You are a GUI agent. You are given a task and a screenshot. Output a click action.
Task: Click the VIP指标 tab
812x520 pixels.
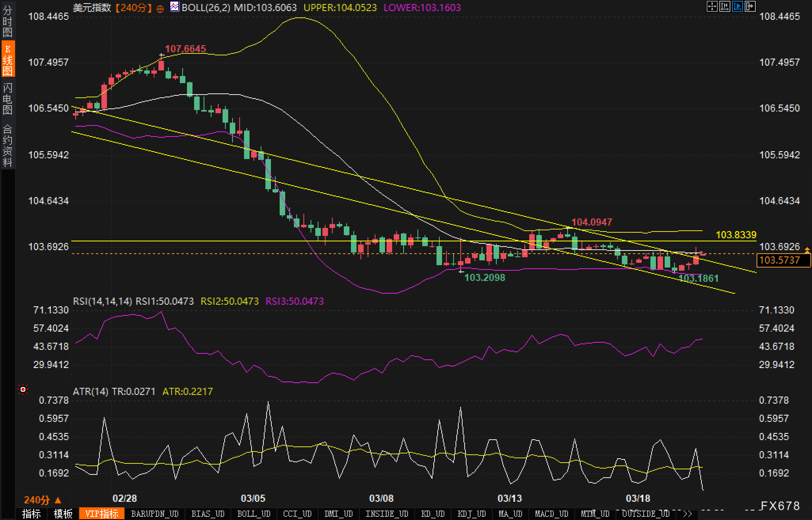pos(102,514)
